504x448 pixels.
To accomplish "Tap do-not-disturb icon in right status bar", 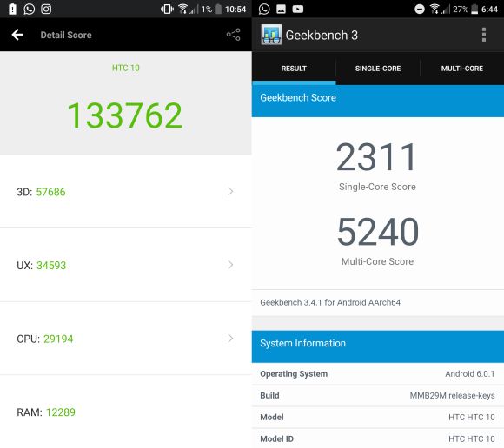I will (x=420, y=9).
